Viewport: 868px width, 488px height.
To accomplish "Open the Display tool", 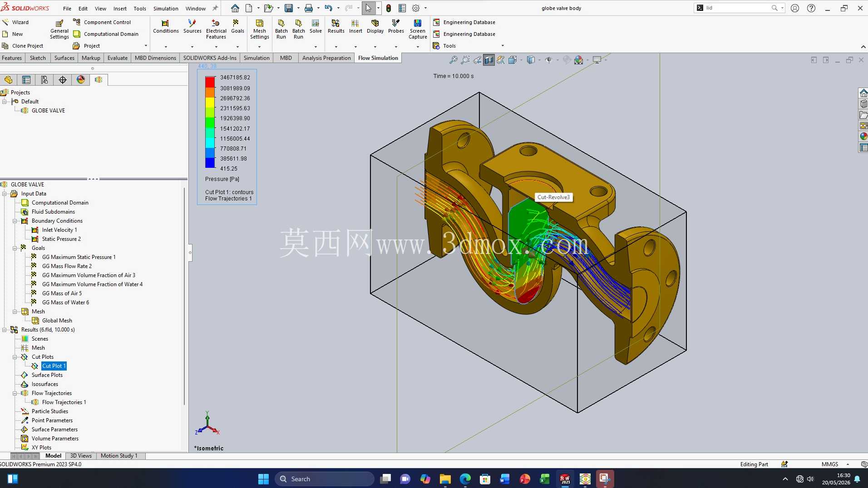I will point(375,26).
